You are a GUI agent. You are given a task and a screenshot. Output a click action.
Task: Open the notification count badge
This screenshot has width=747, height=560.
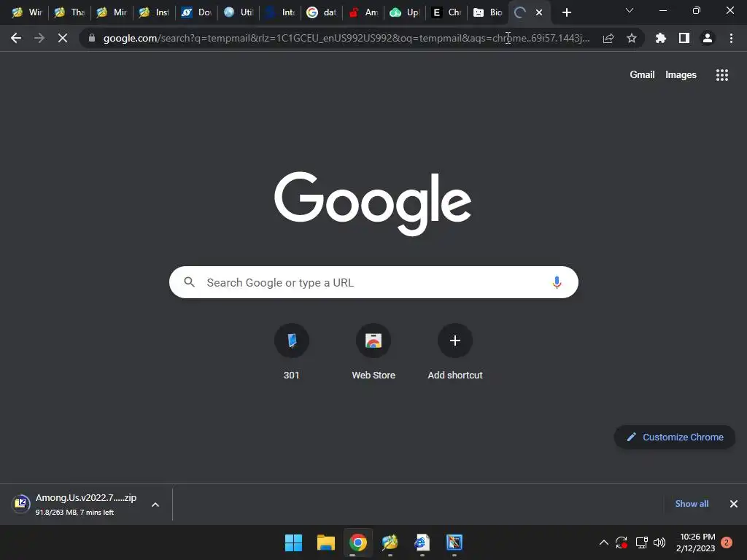727,542
